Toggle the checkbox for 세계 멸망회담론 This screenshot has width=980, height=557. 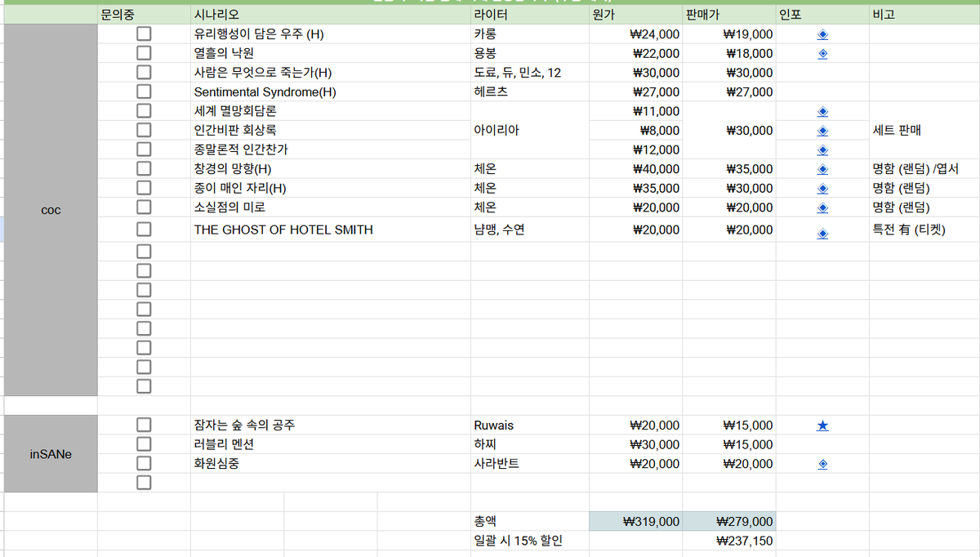[144, 111]
